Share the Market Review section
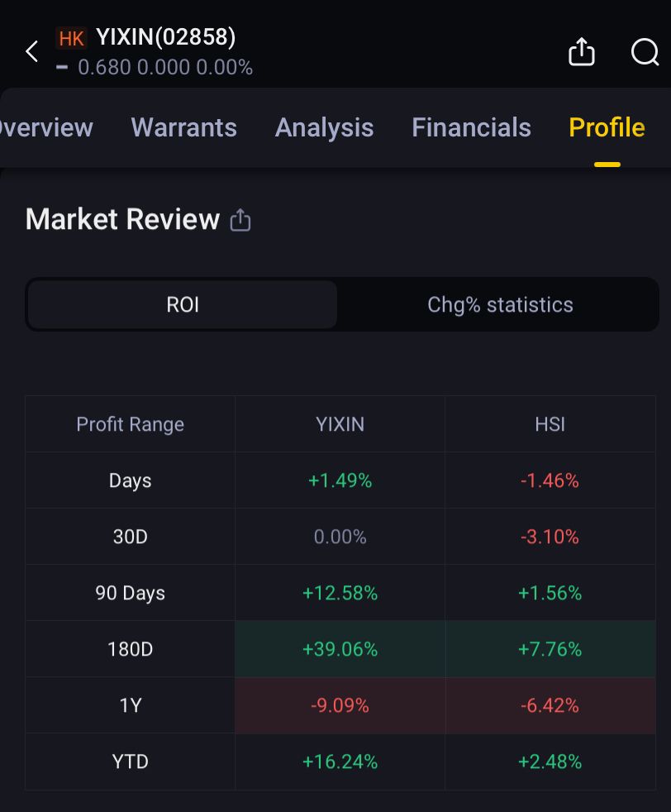 (x=240, y=220)
